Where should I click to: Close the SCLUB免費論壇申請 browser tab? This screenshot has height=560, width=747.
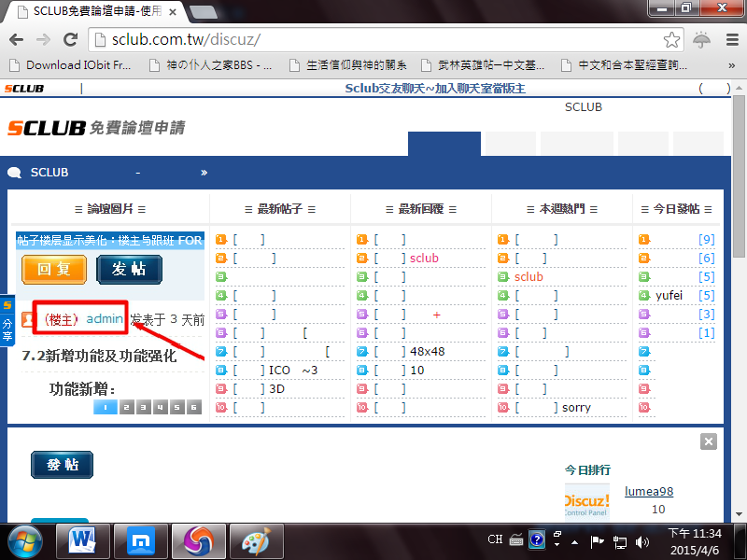point(173,12)
